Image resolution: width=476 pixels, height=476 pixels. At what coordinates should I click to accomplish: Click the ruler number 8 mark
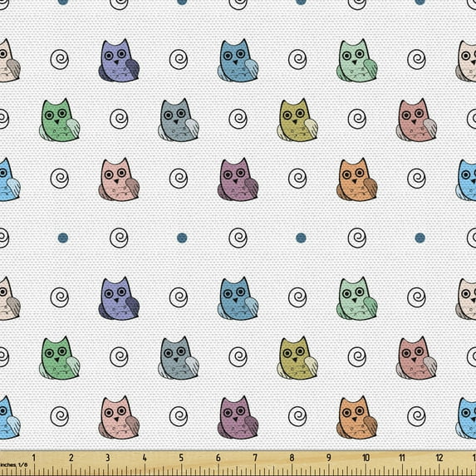pos(292,458)
